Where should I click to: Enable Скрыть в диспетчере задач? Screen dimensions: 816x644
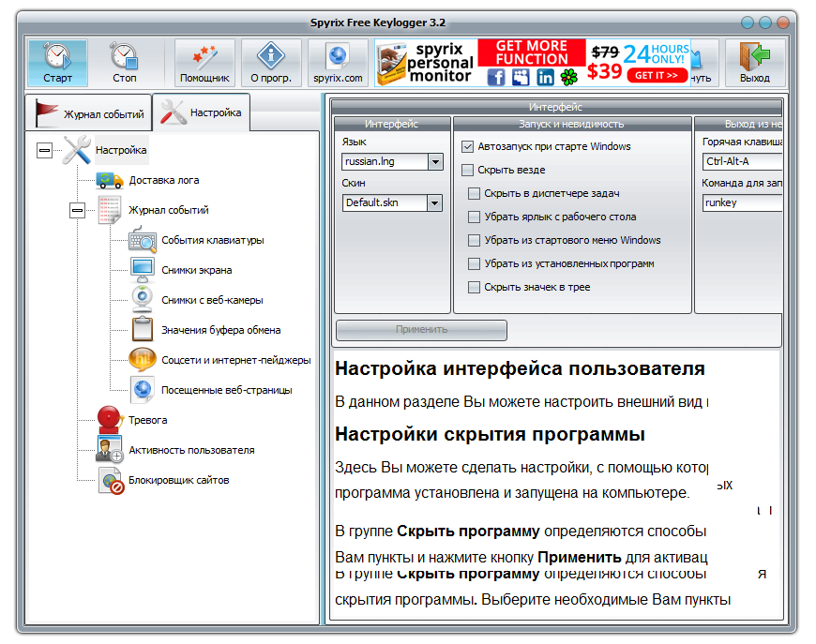pos(474,191)
